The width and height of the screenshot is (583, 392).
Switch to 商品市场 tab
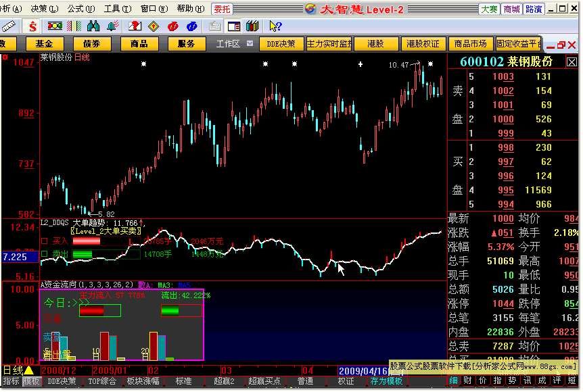pos(471,44)
